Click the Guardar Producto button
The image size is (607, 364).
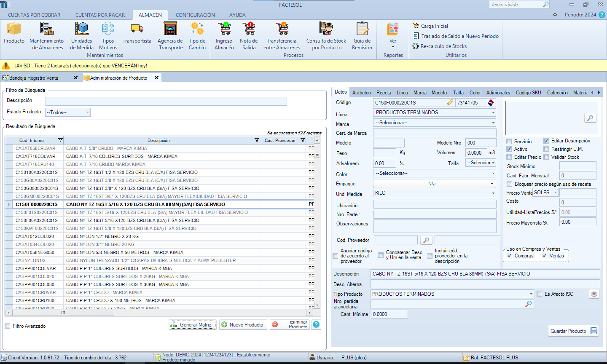(573, 331)
